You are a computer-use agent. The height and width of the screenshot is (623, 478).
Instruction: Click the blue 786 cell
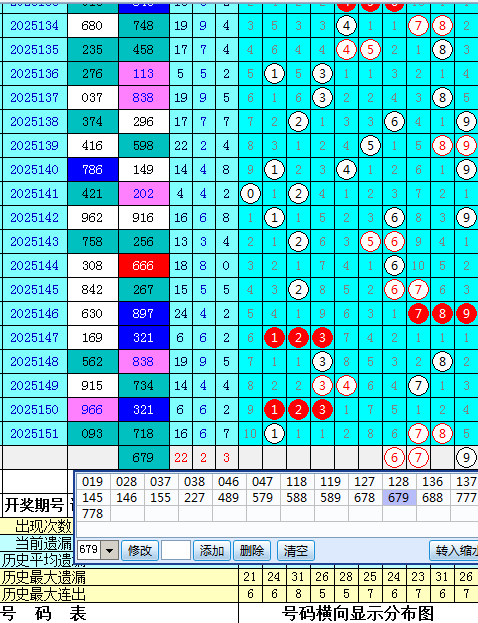(x=93, y=170)
